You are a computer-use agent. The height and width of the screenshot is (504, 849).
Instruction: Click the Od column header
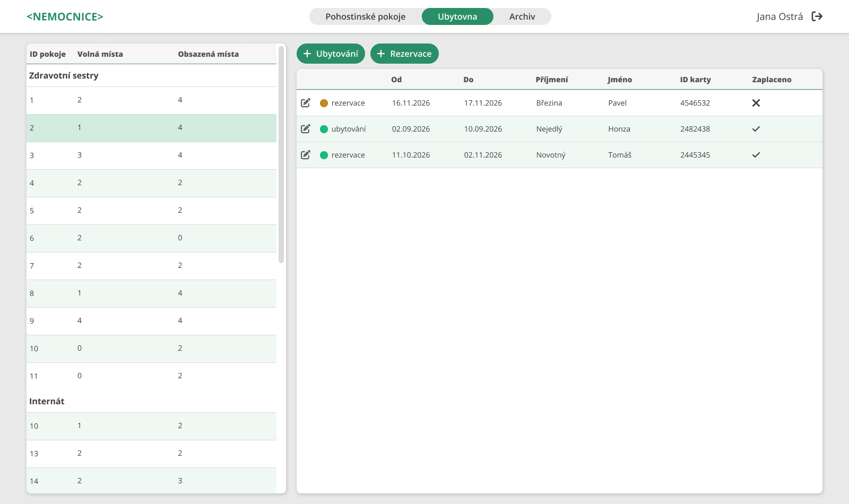396,80
